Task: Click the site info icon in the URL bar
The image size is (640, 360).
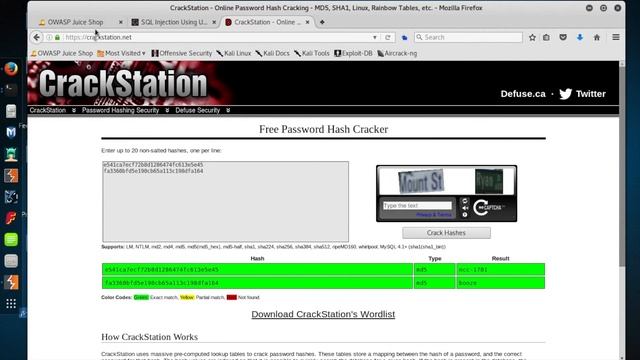Action: pyautogui.click(x=49, y=37)
